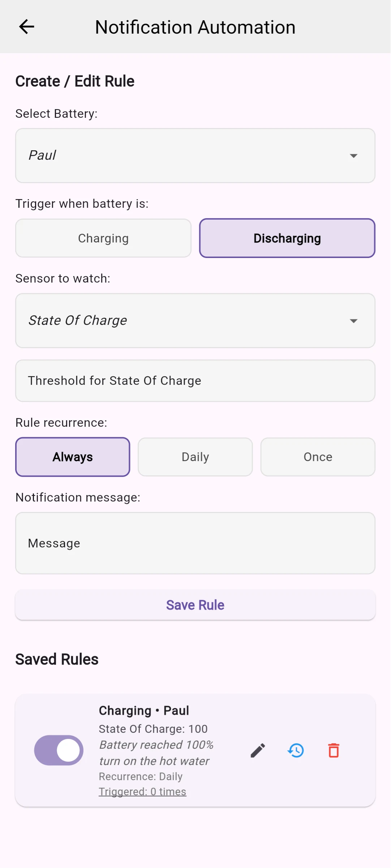Click the sensor dropdown arrow

(x=353, y=321)
